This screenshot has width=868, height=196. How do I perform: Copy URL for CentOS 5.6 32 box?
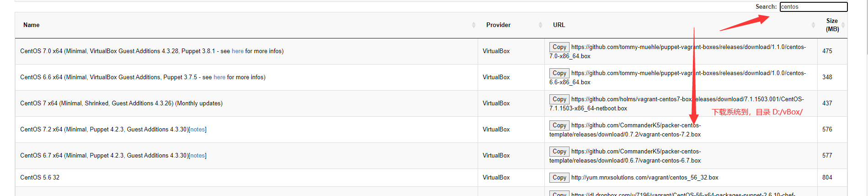pyautogui.click(x=559, y=178)
